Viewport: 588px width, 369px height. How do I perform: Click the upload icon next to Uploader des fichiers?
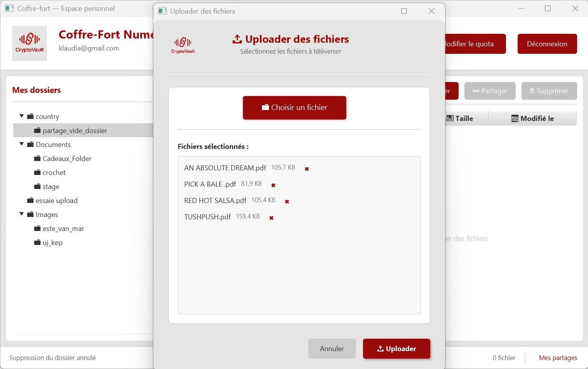pos(237,38)
